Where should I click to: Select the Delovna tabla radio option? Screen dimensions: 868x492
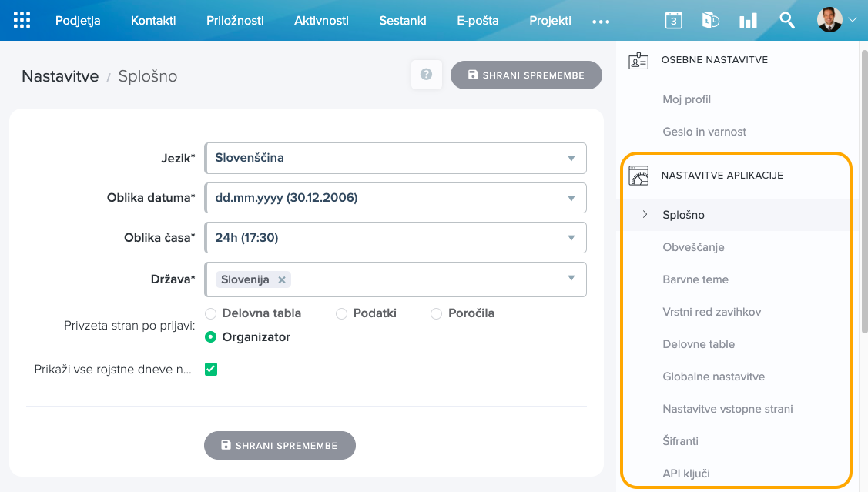[x=211, y=313]
